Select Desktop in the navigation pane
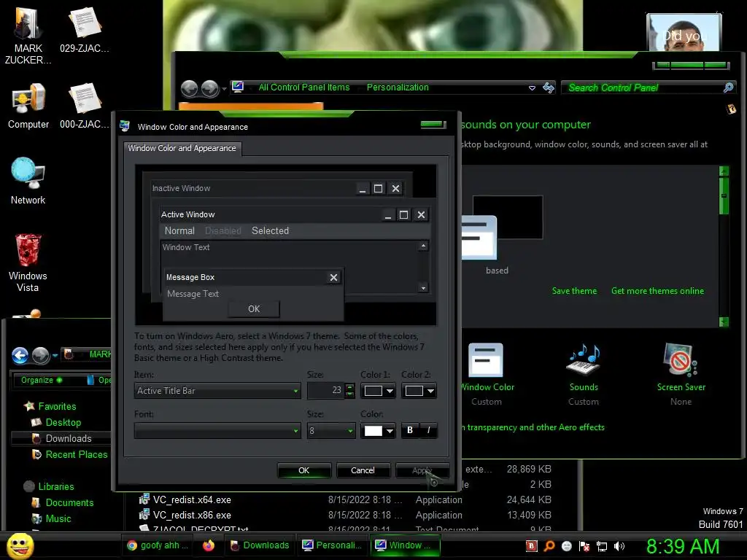The height and width of the screenshot is (560, 747). [63, 422]
